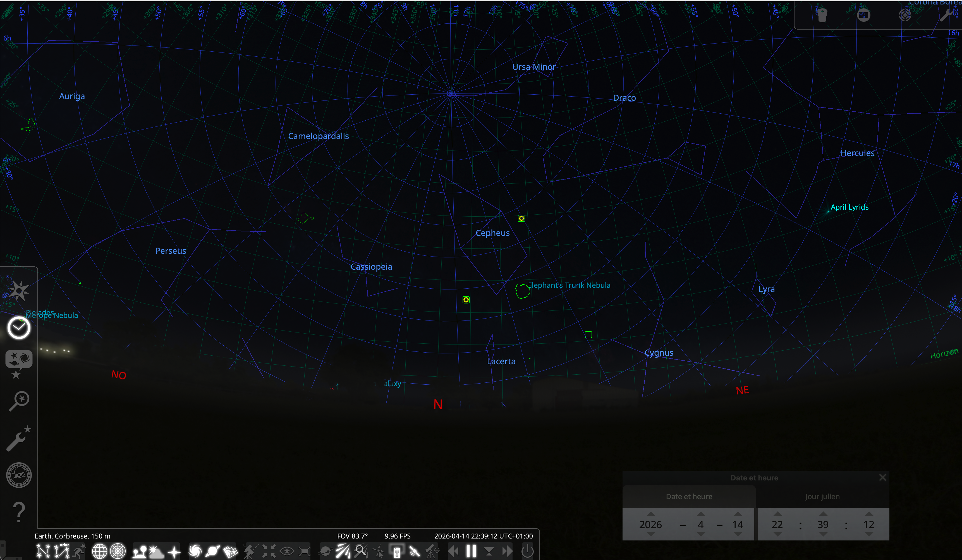The height and width of the screenshot is (560, 962).
Task: Click the Ursa Minor constellation label
Action: (534, 67)
